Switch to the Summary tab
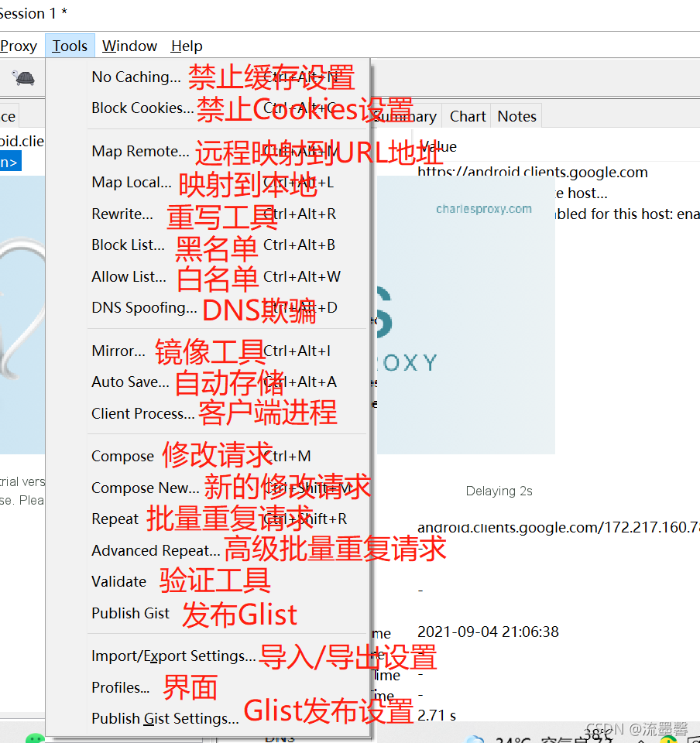The width and height of the screenshot is (700, 743). click(407, 116)
